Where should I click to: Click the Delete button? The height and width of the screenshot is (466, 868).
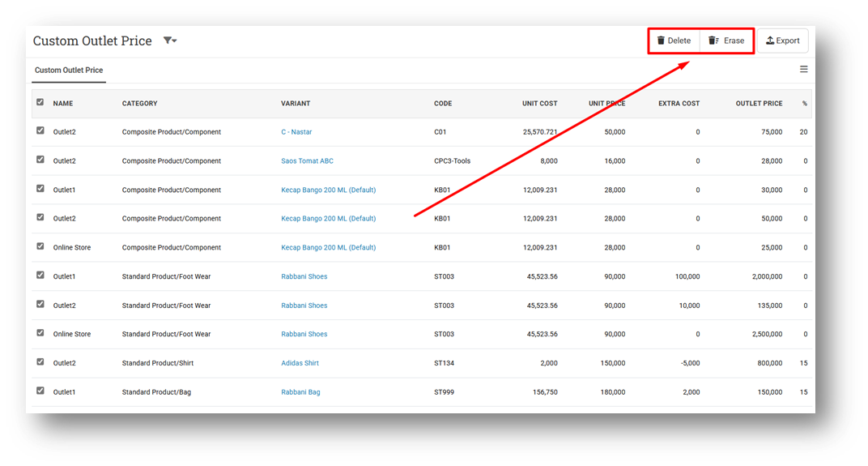coord(674,41)
